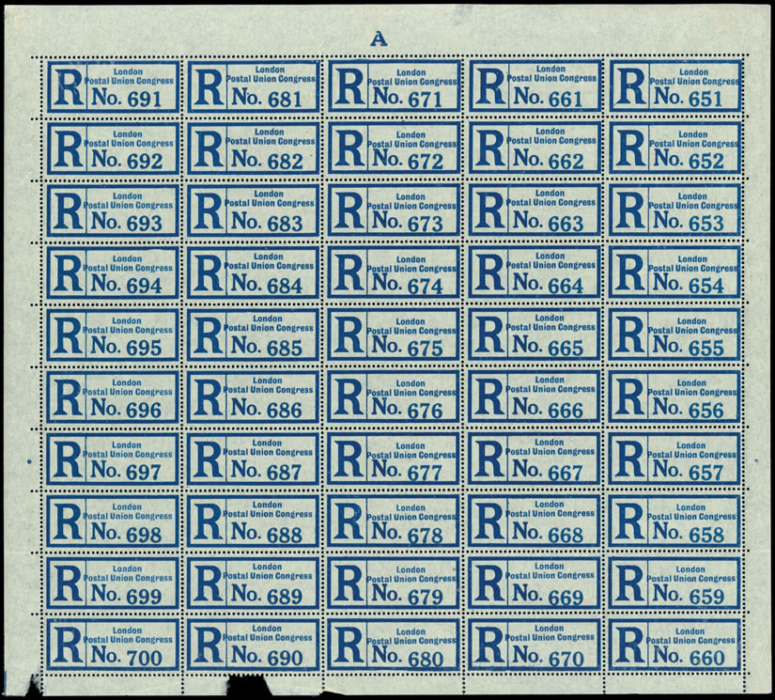Select registration label No. 681
The image size is (775, 700).
254,87
